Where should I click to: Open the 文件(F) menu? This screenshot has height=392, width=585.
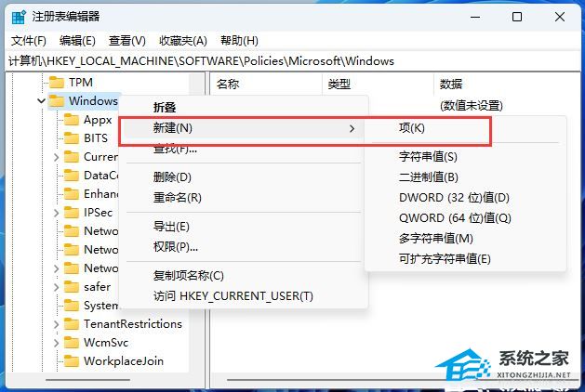[29, 40]
